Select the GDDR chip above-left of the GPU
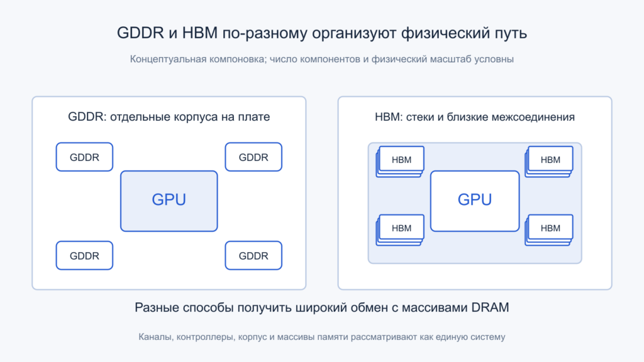 [x=84, y=156]
